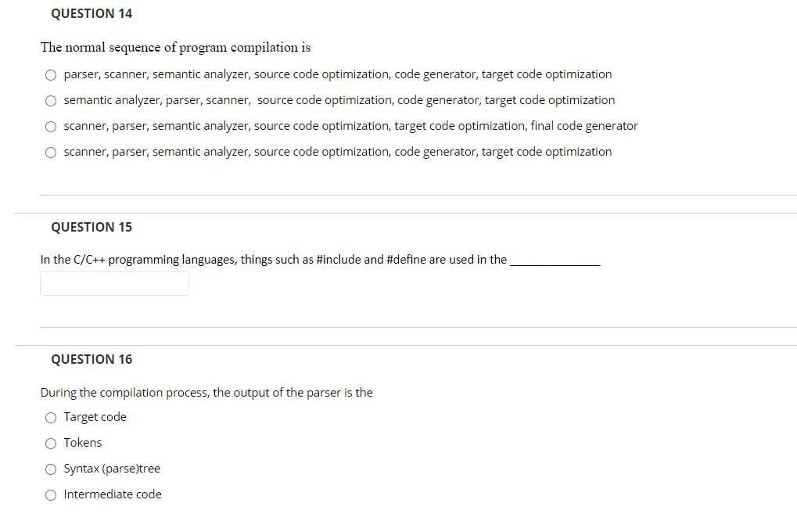Click the QUESTION 14 heading

tap(92, 13)
